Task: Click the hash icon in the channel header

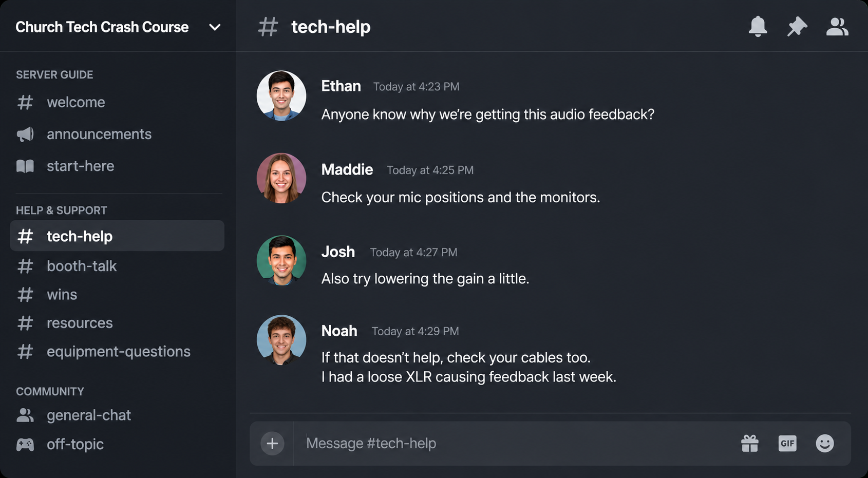Action: [x=268, y=27]
